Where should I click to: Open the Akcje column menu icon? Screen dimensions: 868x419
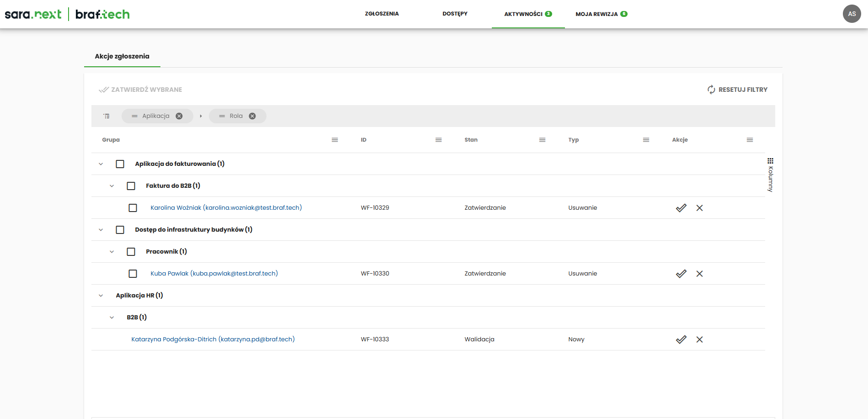tap(750, 140)
